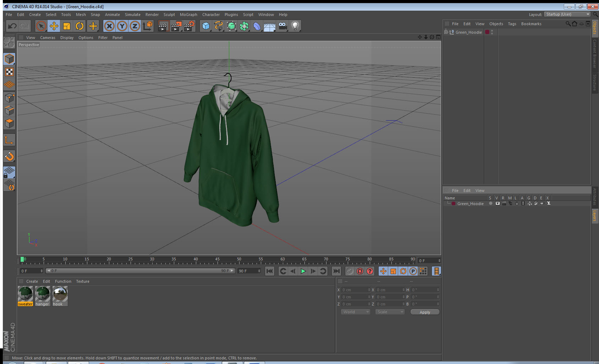
Task: Enable Polygons mode
Action: (9, 123)
